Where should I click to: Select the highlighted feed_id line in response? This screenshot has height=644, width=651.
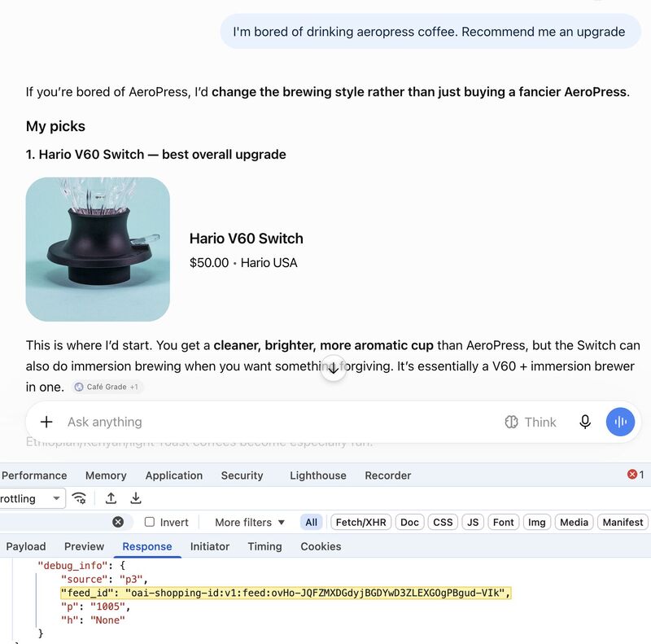tap(286, 593)
